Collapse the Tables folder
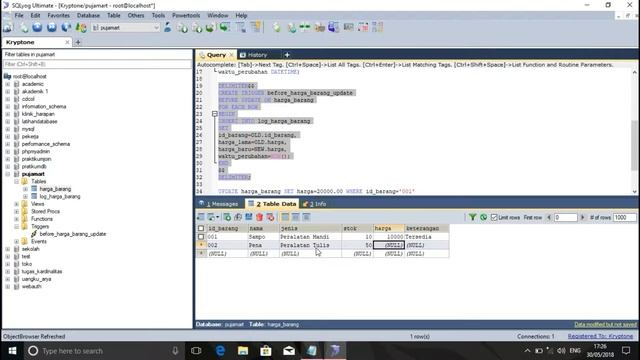Screen dimensions: 640x360 coord(17,181)
